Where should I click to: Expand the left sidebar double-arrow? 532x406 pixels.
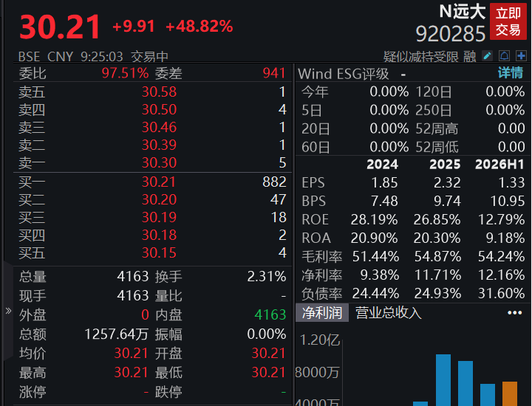click(8, 311)
